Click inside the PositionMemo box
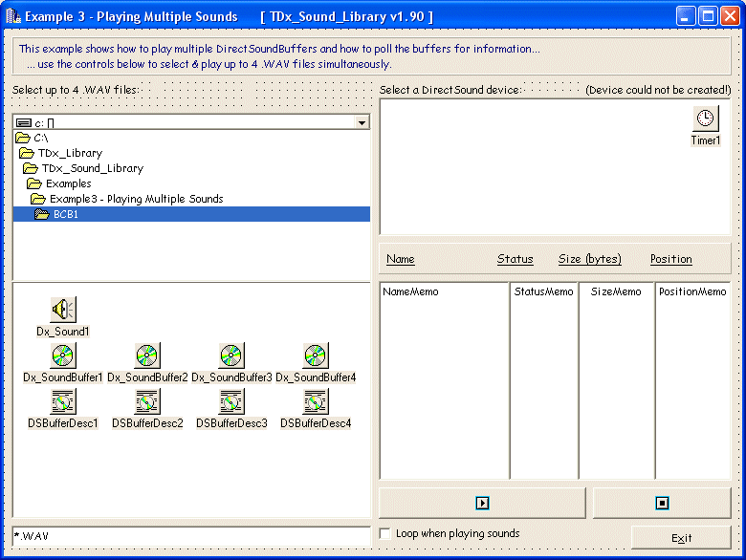 click(693, 380)
